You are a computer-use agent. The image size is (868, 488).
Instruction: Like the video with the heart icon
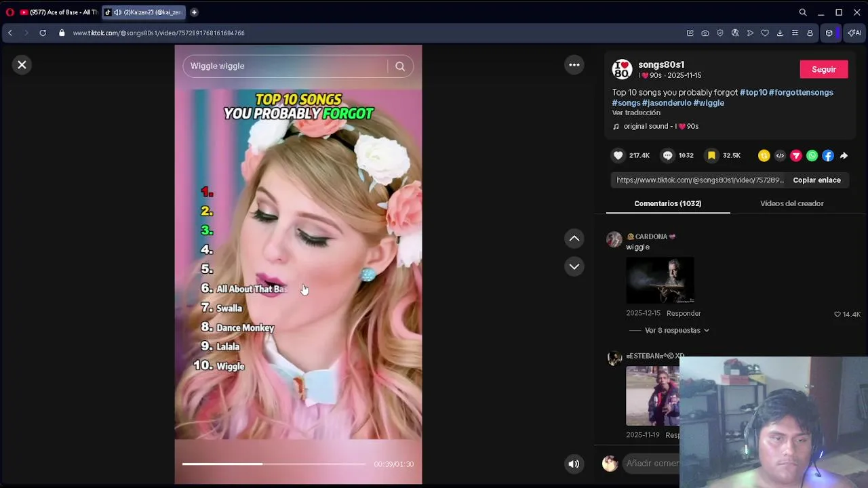click(x=618, y=156)
